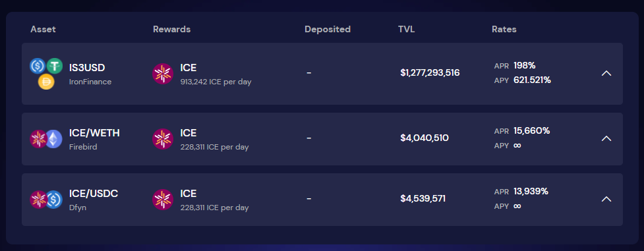
Task: Click the ICE reward icon in ICE/WETH row
Action: click(163, 139)
